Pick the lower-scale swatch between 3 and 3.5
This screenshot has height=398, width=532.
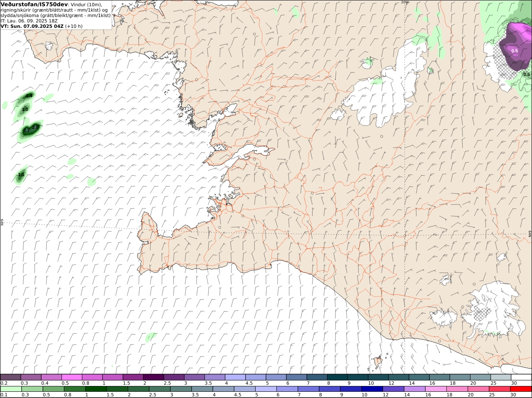[181, 389]
